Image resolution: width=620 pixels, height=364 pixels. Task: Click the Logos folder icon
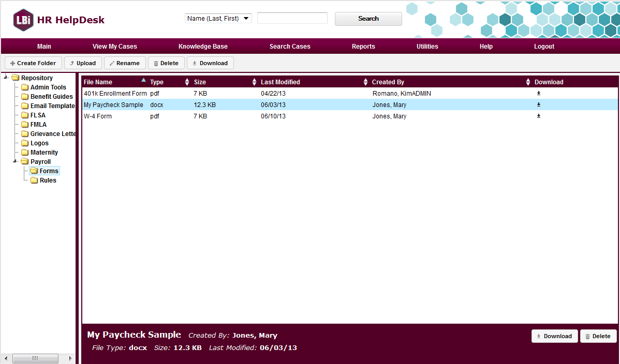pyautogui.click(x=25, y=143)
